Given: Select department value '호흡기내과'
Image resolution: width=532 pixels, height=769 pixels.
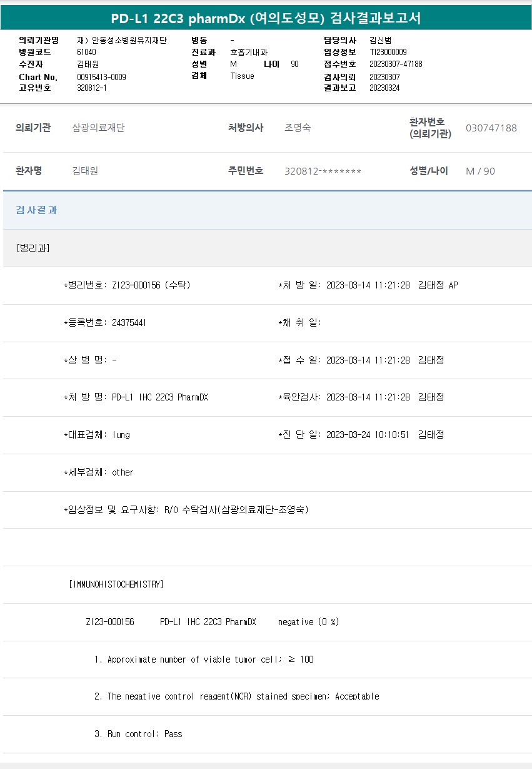Looking at the screenshot, I should coord(249,52).
